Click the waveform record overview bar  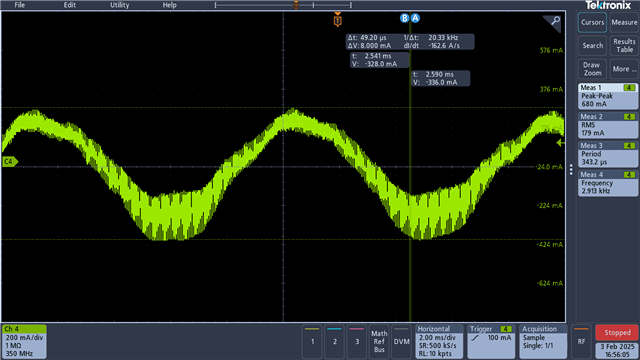[x=283, y=5]
